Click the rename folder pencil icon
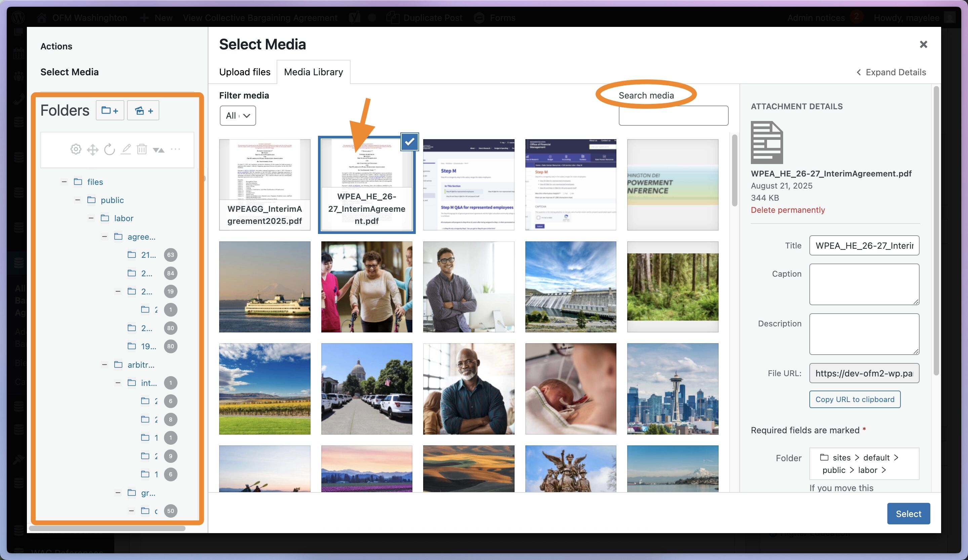 (x=126, y=149)
